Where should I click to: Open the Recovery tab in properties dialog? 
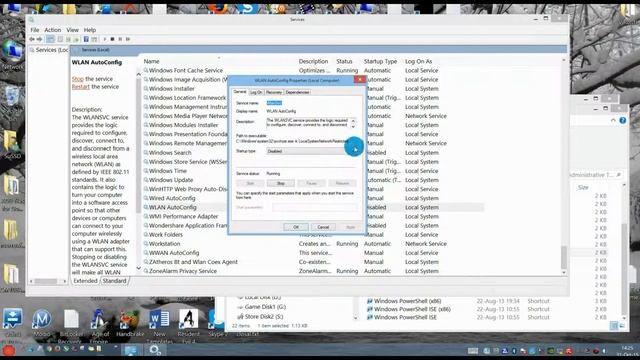[x=274, y=92]
